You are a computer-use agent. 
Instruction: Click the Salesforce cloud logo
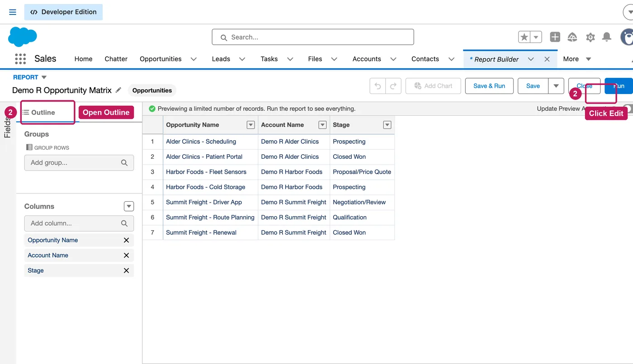coord(23,37)
